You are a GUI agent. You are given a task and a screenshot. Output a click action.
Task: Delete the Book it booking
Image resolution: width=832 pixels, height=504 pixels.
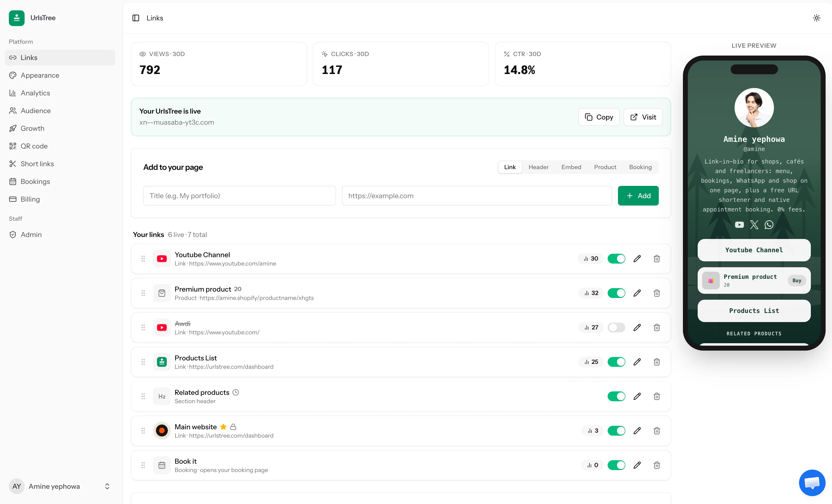pos(656,465)
